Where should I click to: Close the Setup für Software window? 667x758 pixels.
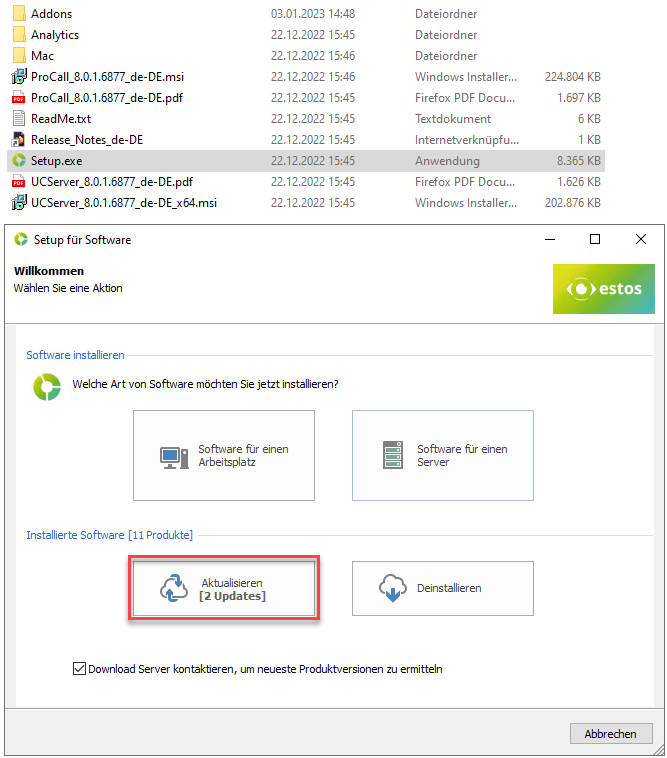pyautogui.click(x=641, y=240)
